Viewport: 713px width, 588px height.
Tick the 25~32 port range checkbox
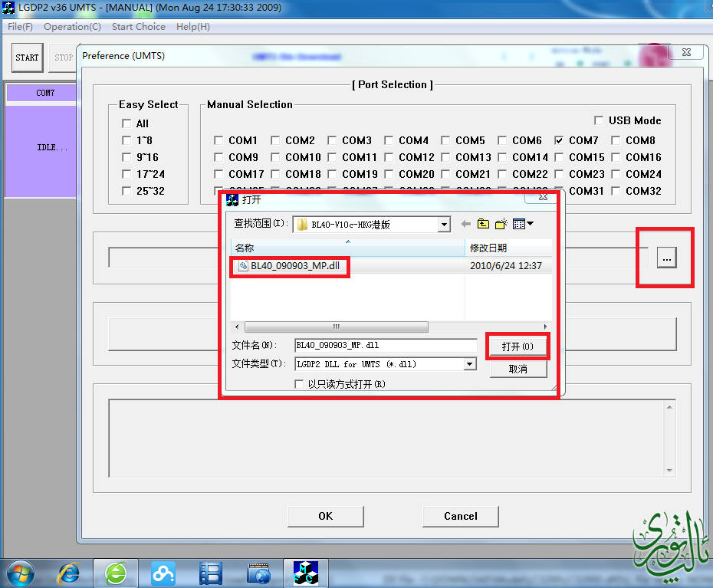coord(127,191)
